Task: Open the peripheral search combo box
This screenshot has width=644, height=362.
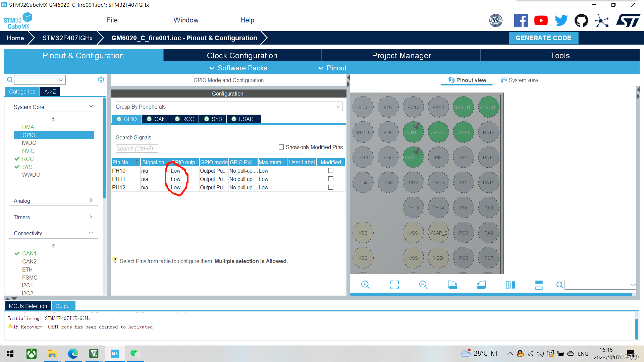Action: point(40,80)
